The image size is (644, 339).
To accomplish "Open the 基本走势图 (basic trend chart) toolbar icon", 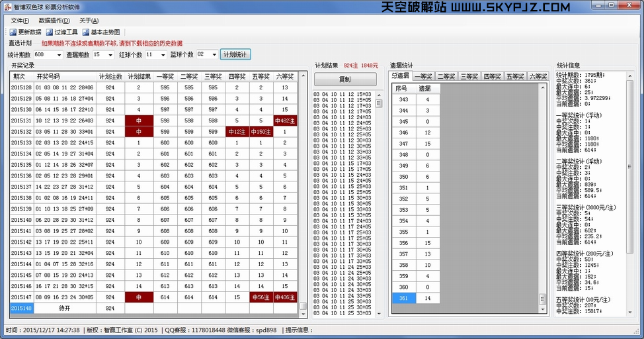I will tap(86, 32).
